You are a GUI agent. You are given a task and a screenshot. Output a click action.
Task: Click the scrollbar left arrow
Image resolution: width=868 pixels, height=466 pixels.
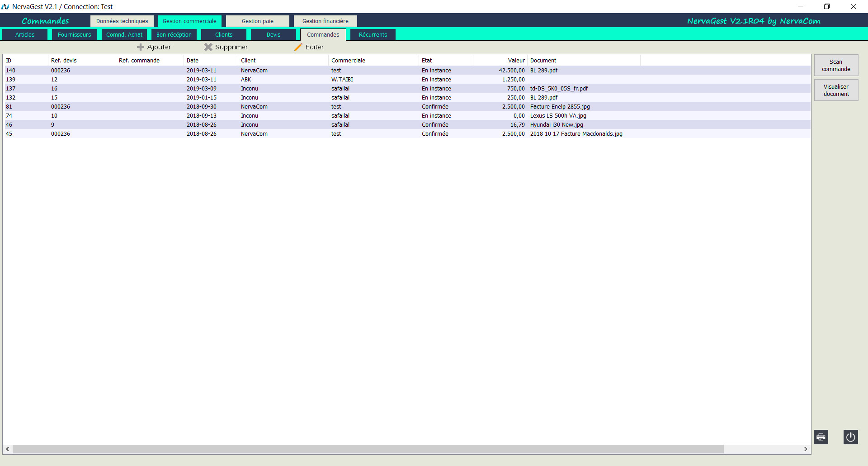click(8, 449)
